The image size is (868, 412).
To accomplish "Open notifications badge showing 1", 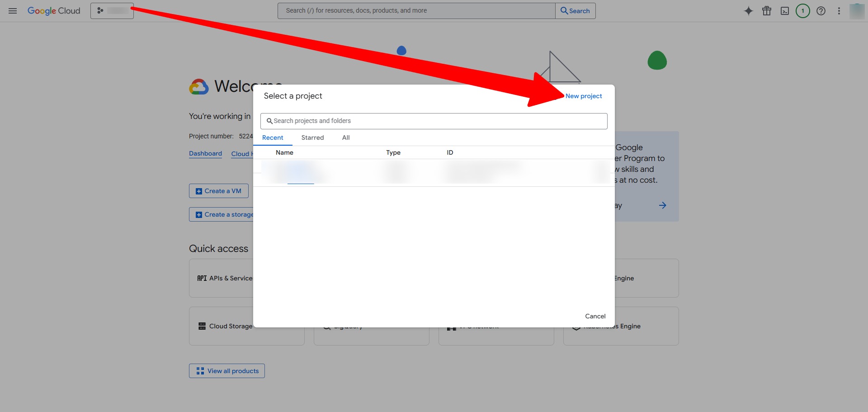I will [803, 11].
